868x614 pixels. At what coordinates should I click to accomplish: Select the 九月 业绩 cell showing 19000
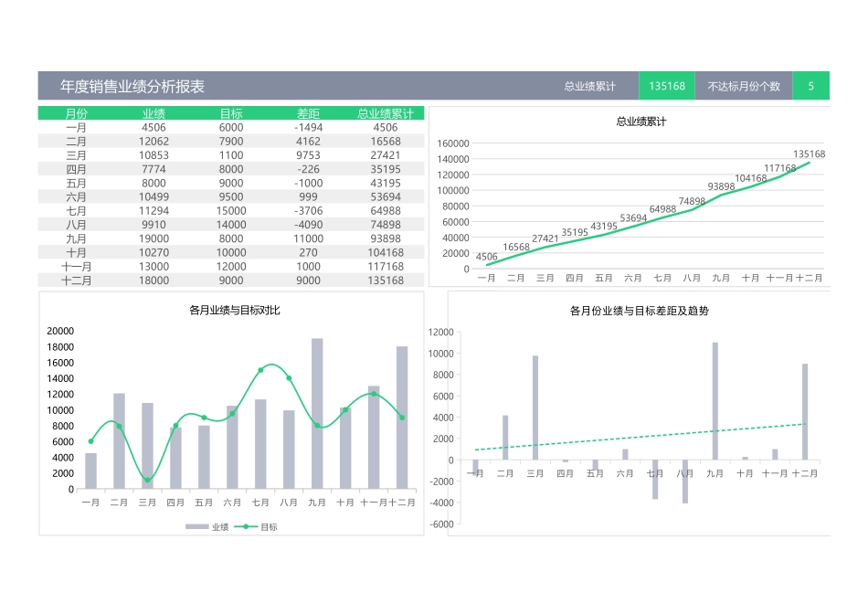tap(153, 238)
